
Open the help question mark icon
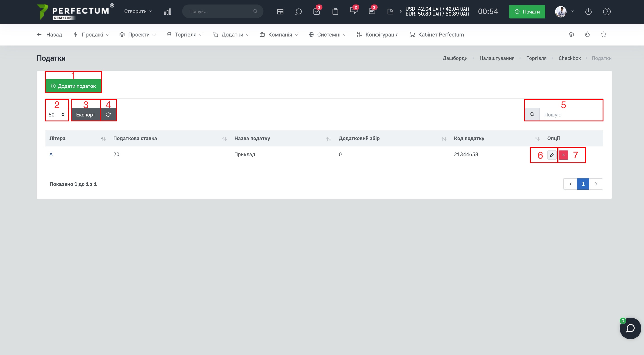click(x=607, y=11)
